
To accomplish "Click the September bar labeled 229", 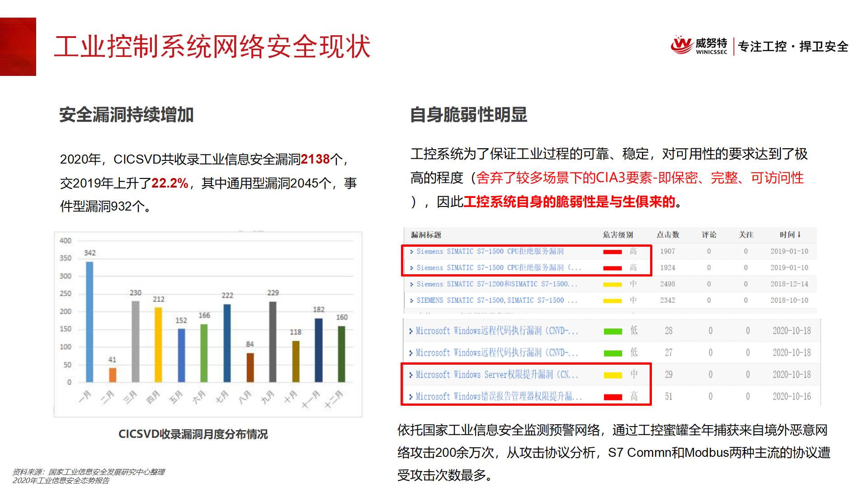I will click(x=273, y=342).
